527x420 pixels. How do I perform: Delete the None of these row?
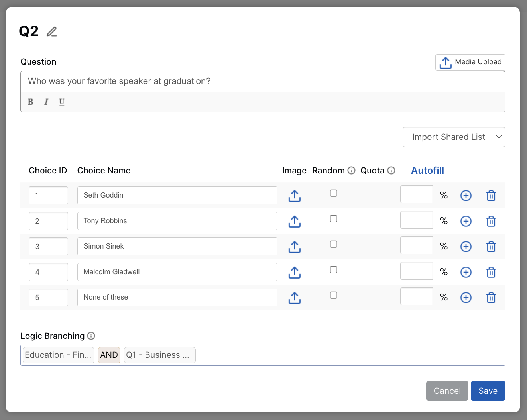(x=491, y=298)
